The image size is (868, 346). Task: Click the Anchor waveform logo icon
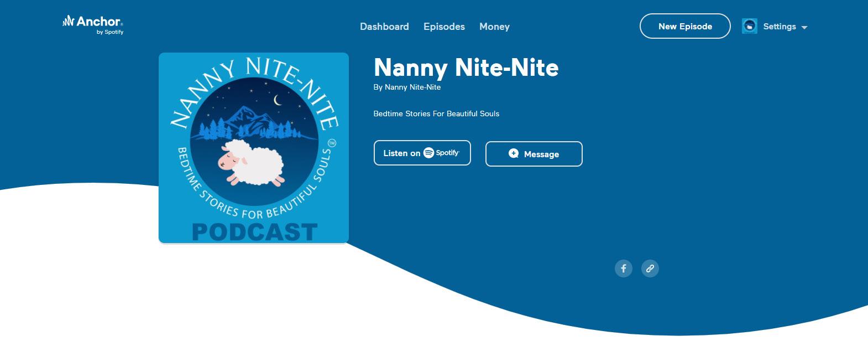point(69,22)
